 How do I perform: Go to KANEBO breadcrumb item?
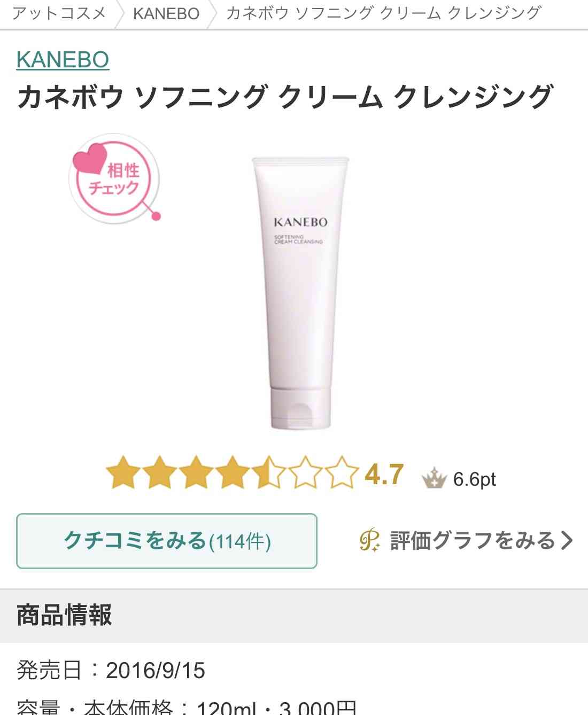click(166, 13)
